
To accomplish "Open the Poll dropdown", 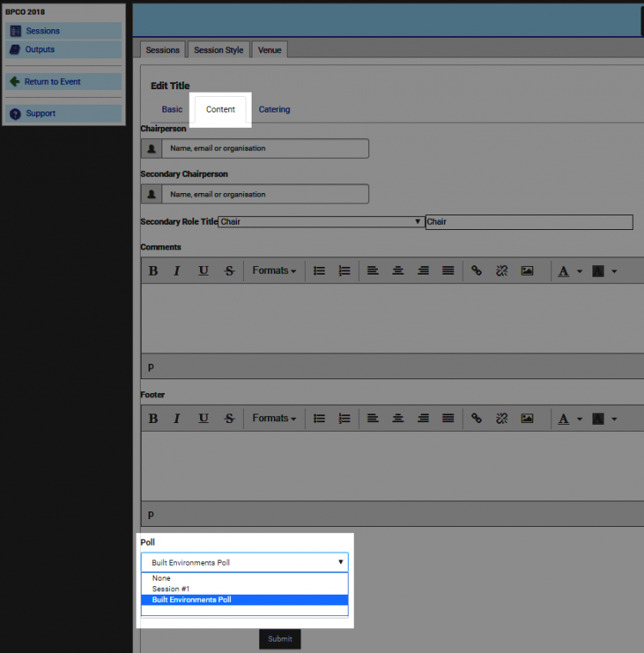I will click(245, 562).
